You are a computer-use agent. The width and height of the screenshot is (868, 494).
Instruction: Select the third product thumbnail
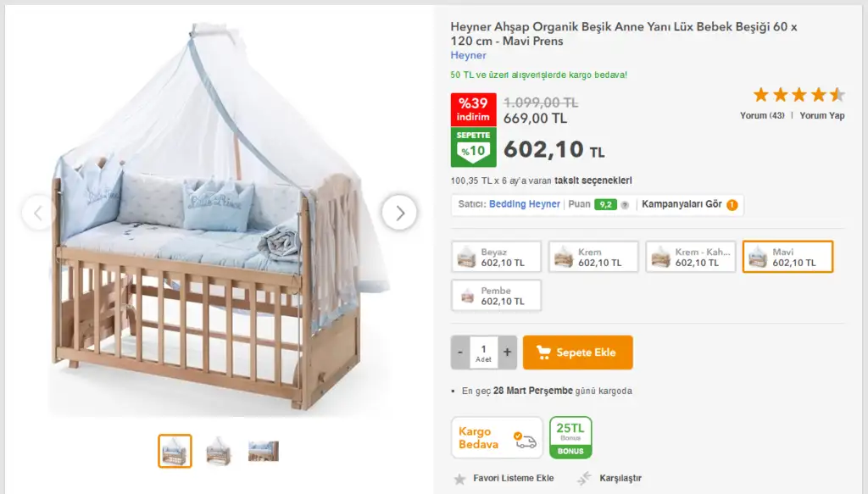tap(264, 451)
